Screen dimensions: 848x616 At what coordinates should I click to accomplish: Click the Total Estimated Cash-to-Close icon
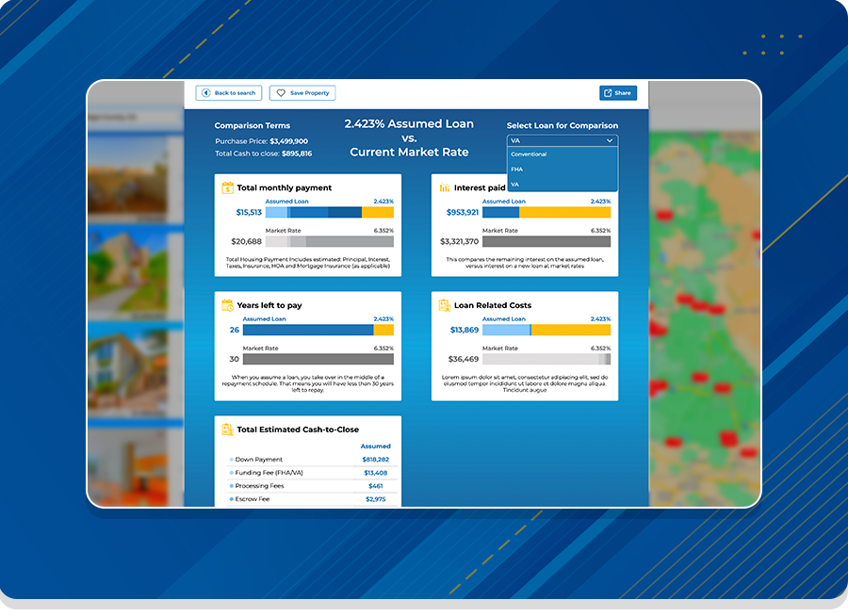pos(227,430)
